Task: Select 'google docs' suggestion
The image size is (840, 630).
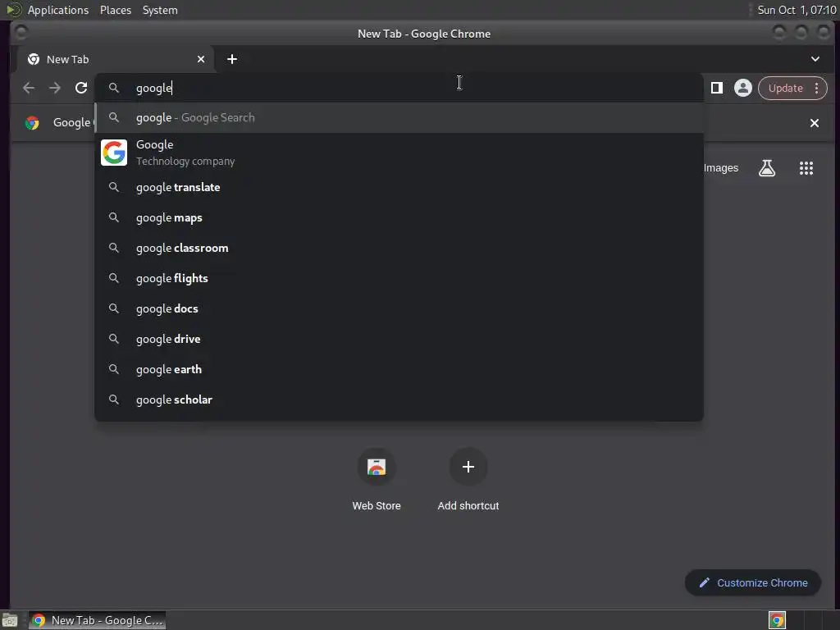Action: click(x=399, y=308)
